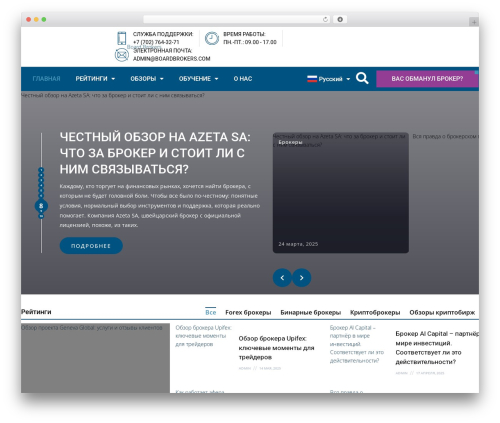Open the О нас menu item

tap(243, 79)
